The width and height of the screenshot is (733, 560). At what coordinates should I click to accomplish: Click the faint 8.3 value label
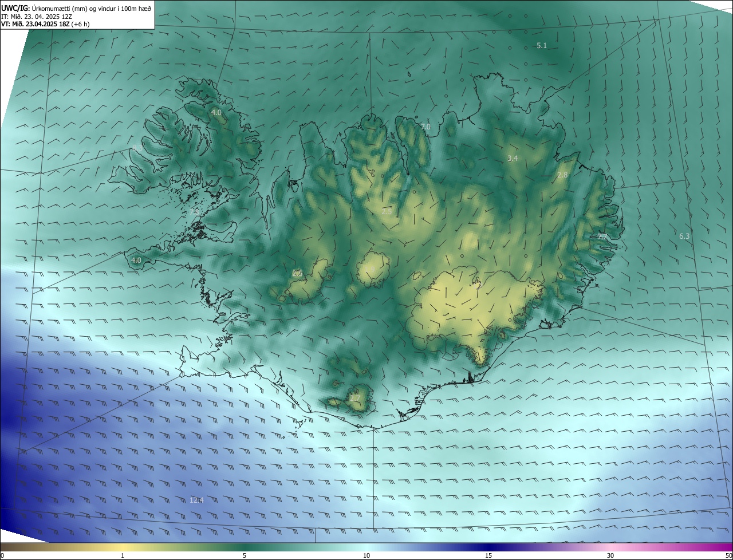point(138,148)
